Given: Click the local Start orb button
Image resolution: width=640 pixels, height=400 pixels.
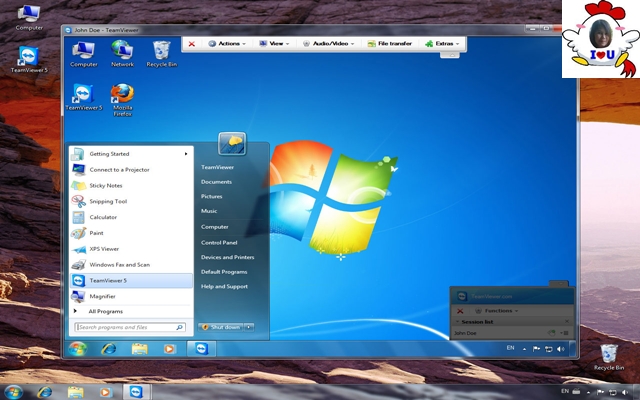Looking at the screenshot, I should (x=14, y=392).
